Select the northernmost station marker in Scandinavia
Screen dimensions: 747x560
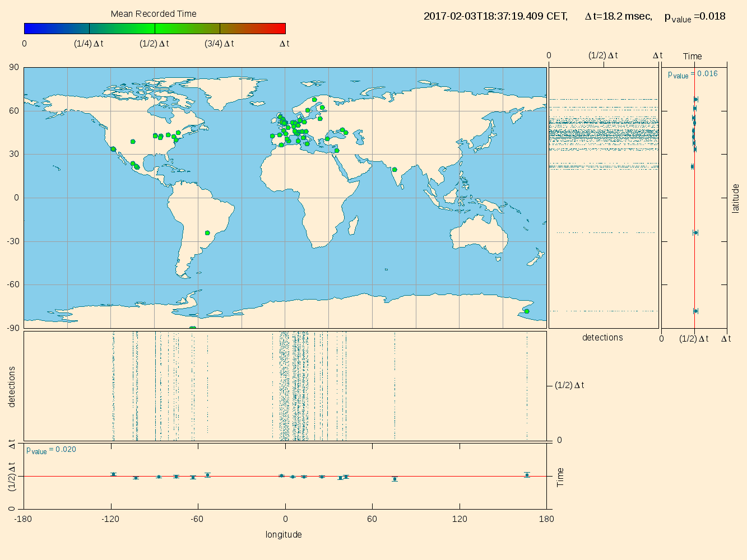coord(314,100)
